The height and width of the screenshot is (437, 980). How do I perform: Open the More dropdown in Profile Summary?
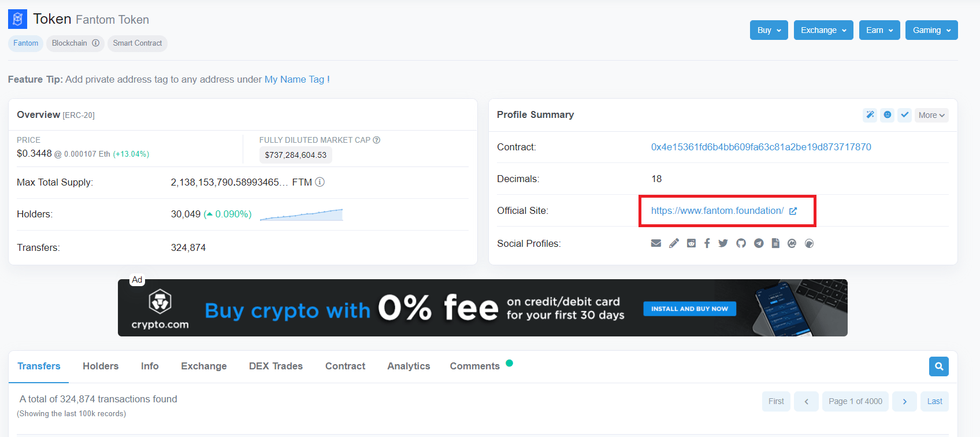coord(931,115)
